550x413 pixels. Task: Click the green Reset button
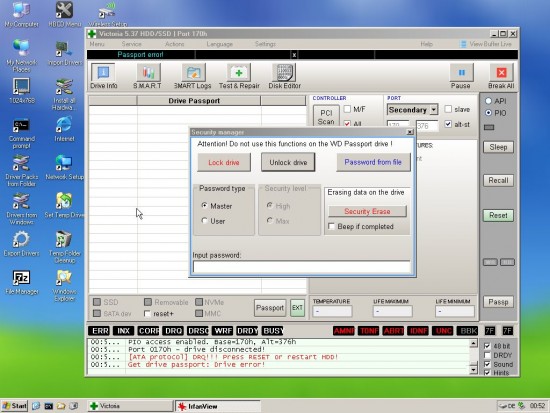tap(498, 215)
